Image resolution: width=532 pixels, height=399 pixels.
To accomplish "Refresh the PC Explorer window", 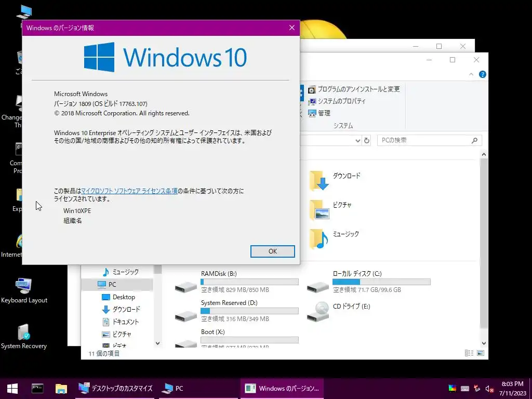I will click(x=367, y=140).
